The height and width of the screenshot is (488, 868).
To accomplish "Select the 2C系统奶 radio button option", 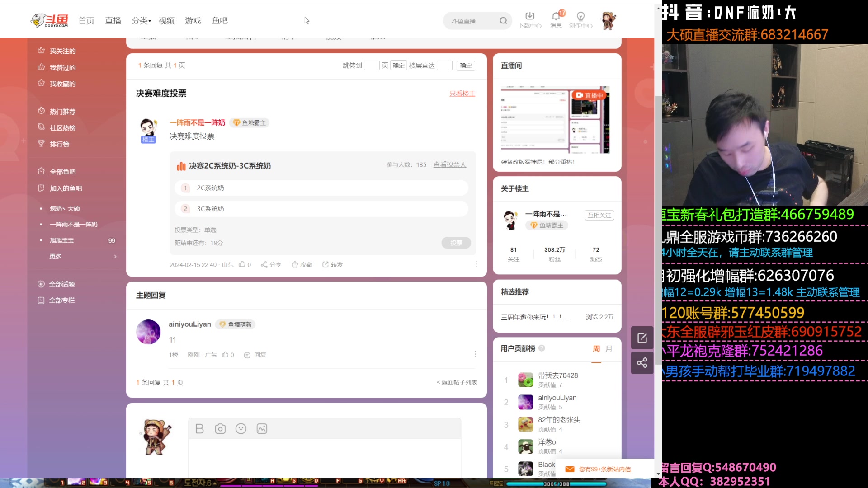I will click(x=185, y=187).
